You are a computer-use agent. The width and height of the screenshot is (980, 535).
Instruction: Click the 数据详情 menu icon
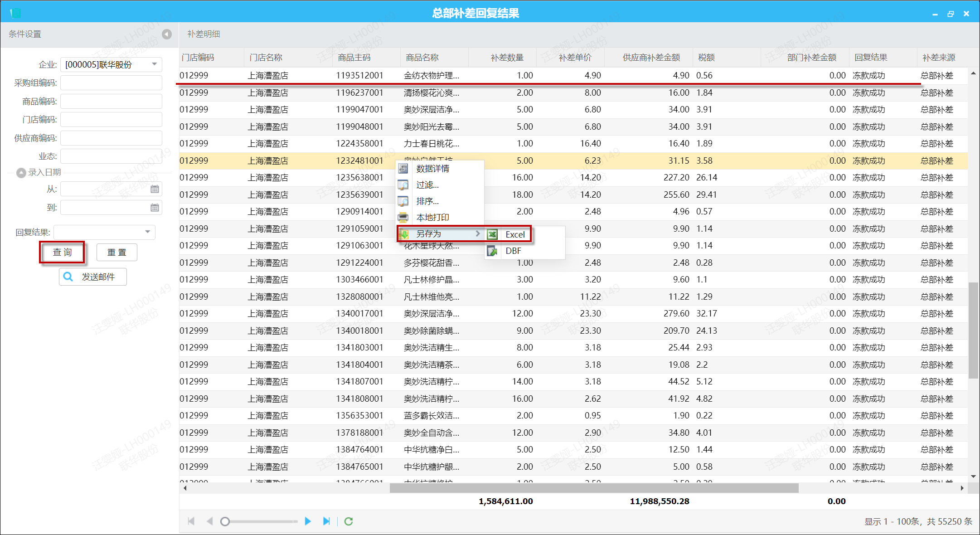(403, 169)
